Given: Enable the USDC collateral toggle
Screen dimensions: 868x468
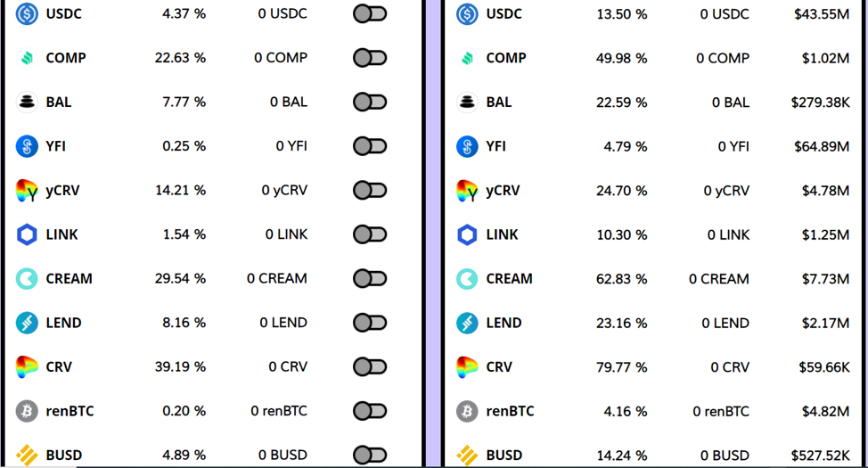Looking at the screenshot, I should pos(370,14).
